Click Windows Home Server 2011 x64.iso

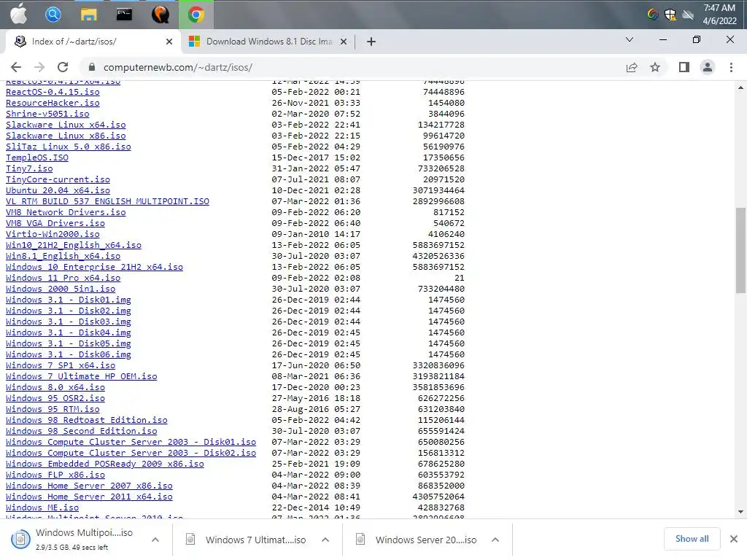89,497
